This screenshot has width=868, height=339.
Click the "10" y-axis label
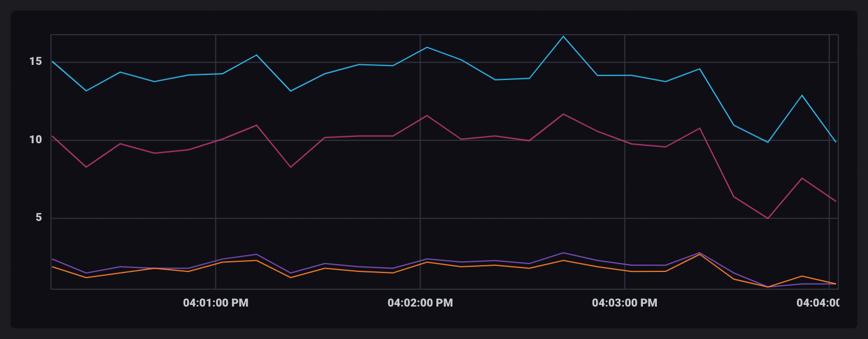click(35, 140)
